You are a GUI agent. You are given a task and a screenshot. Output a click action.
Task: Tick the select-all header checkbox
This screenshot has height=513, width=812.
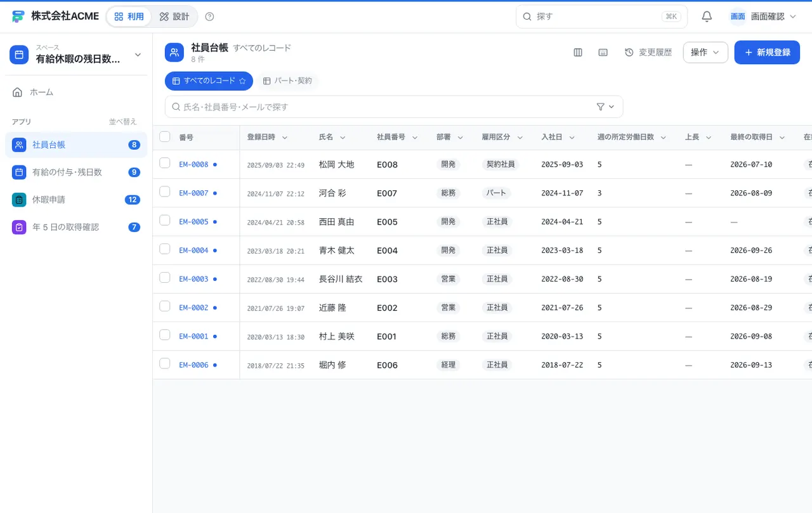pyautogui.click(x=165, y=136)
